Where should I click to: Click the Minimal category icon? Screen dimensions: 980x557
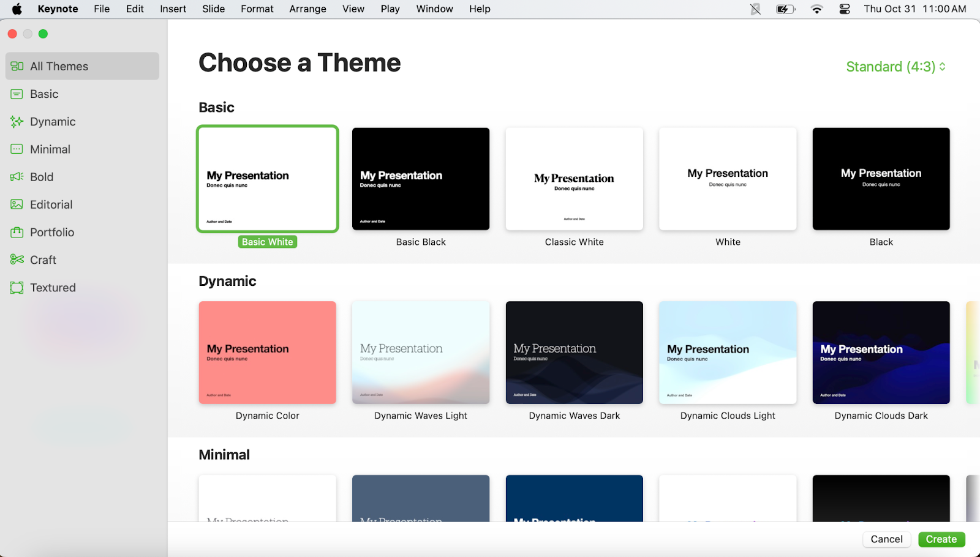tap(17, 149)
